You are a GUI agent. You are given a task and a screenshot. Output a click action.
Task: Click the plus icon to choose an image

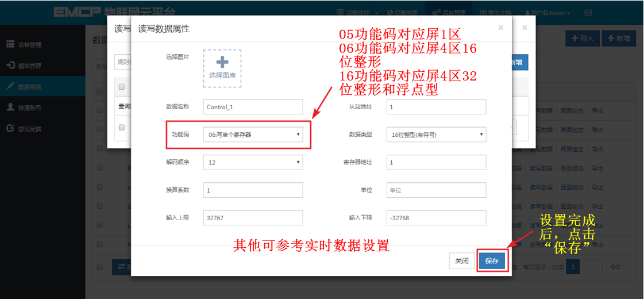[x=222, y=62]
